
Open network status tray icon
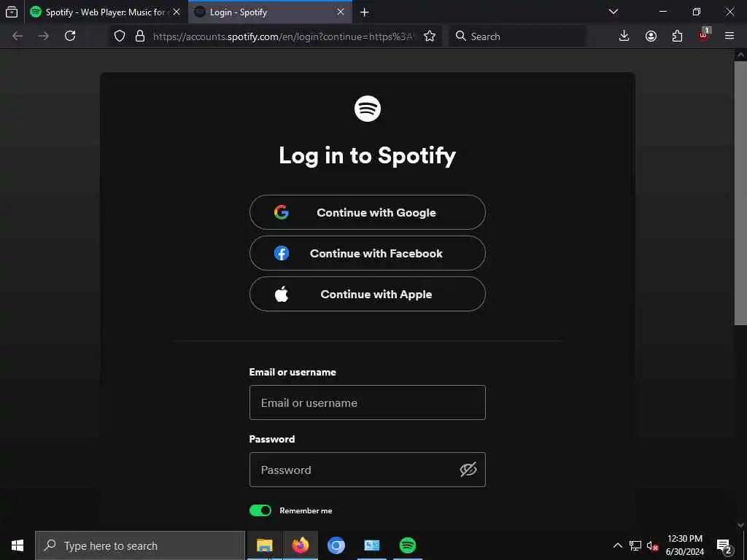635,545
